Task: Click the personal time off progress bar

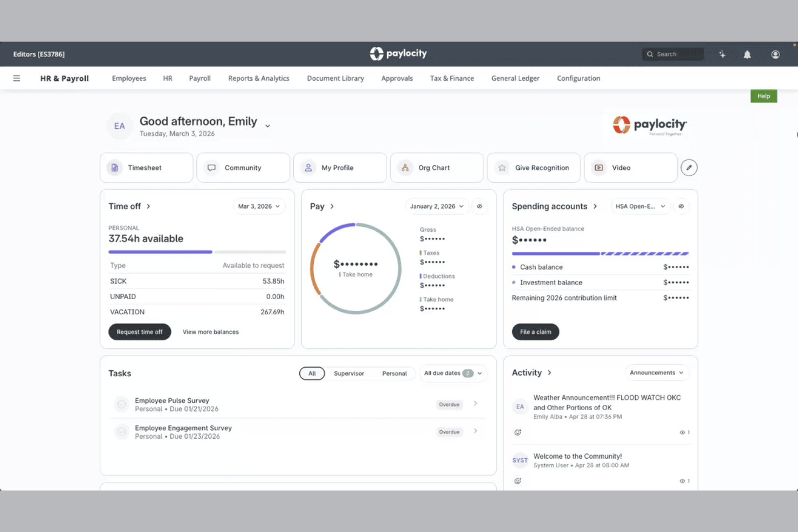Action: (197, 252)
